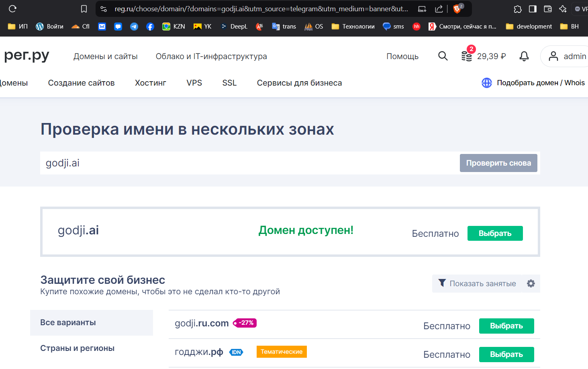Open the development bookmark folder

tap(529, 27)
